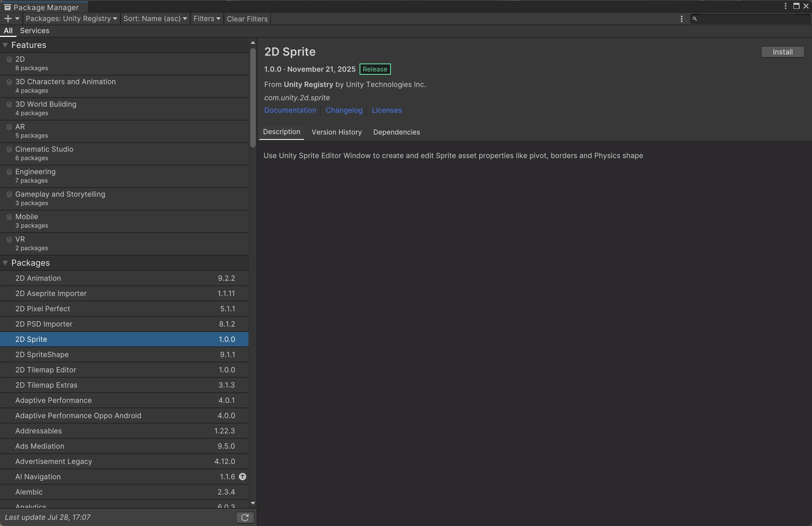Open the add package dropdown arrow

17,18
